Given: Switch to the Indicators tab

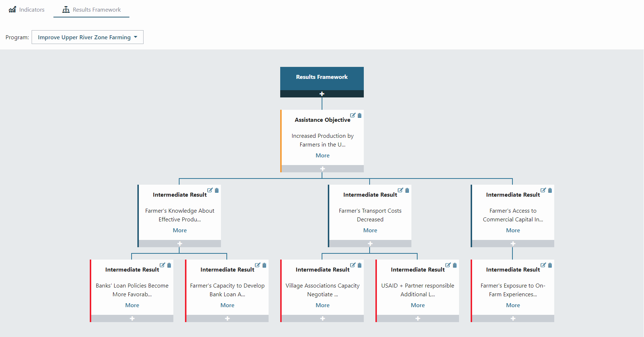Looking at the screenshot, I should [x=27, y=10].
